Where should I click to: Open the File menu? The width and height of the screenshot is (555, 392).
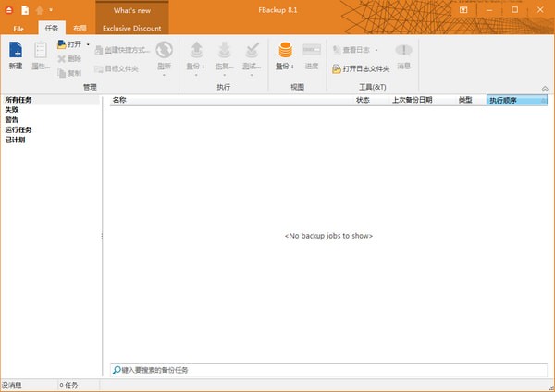click(x=18, y=29)
